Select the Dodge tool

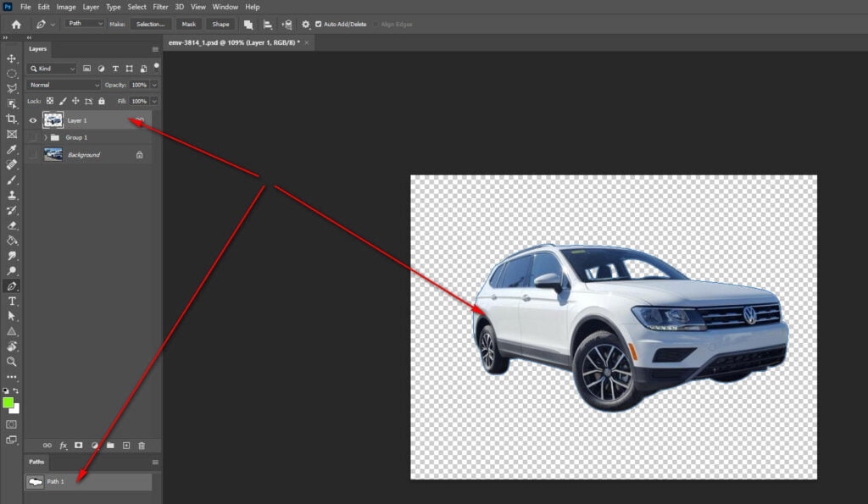tap(11, 271)
